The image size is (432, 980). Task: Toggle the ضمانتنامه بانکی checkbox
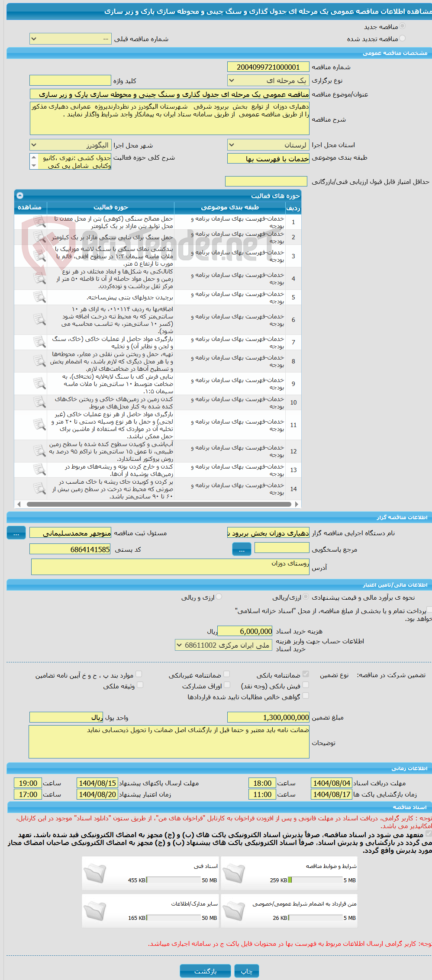tap(306, 674)
